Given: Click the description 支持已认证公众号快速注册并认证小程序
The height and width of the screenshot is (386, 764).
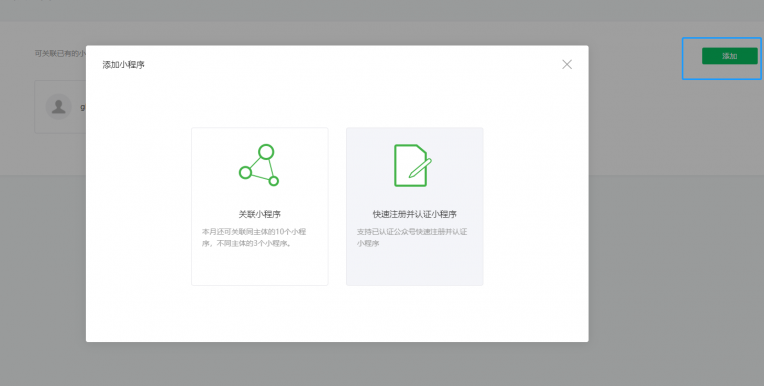Looking at the screenshot, I should coord(412,237).
